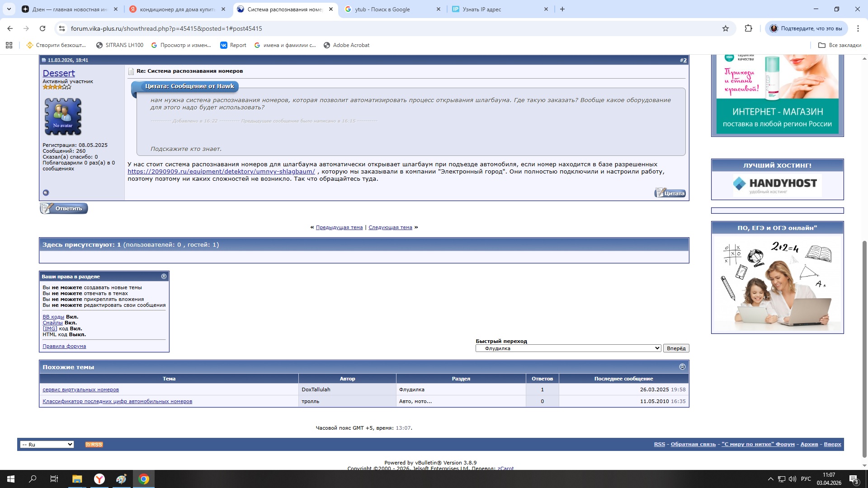This screenshot has height=488, width=868.
Task: Open the Ru language selector dropdown
Action: click(x=47, y=445)
